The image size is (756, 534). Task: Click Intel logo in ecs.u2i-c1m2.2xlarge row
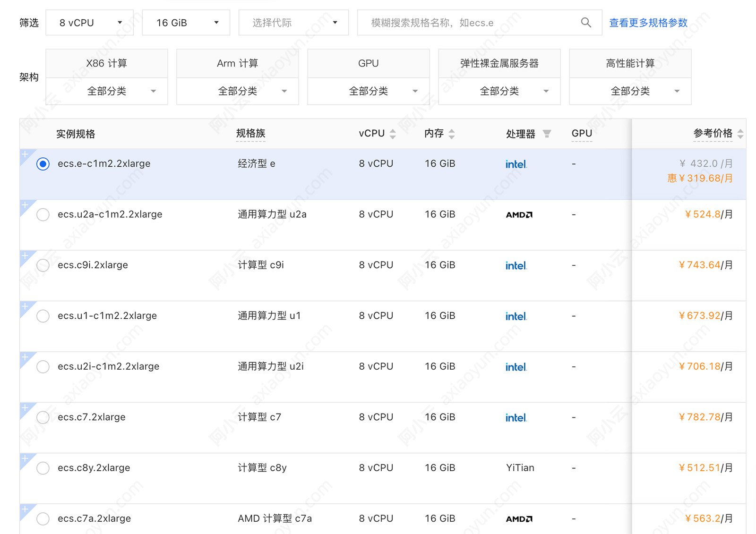pyautogui.click(x=516, y=367)
